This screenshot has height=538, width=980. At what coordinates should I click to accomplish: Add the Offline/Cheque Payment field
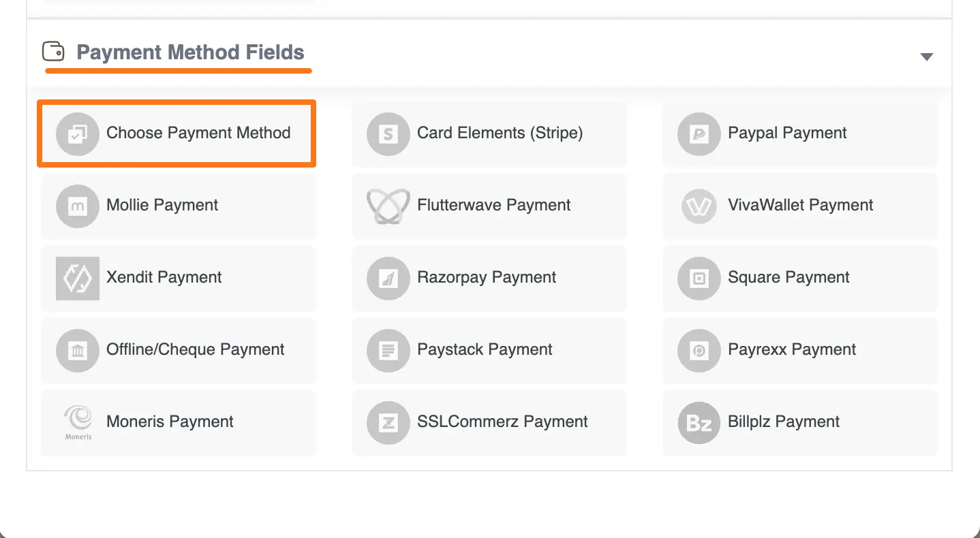pos(179,350)
